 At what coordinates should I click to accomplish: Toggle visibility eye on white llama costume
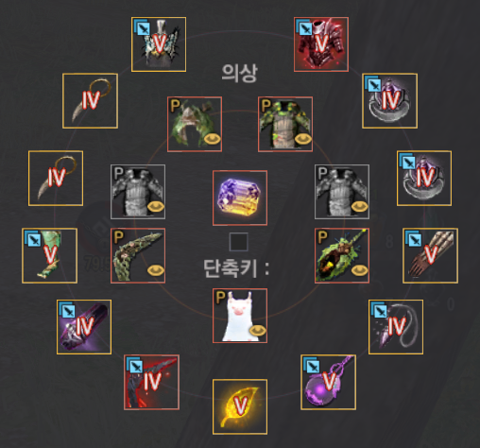pyautogui.click(x=258, y=331)
